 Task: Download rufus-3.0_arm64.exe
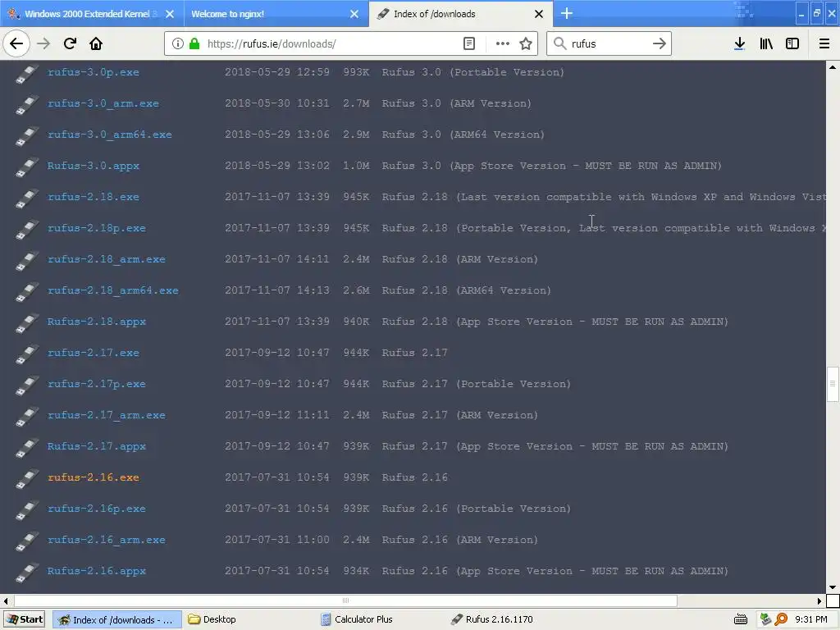pos(109,135)
